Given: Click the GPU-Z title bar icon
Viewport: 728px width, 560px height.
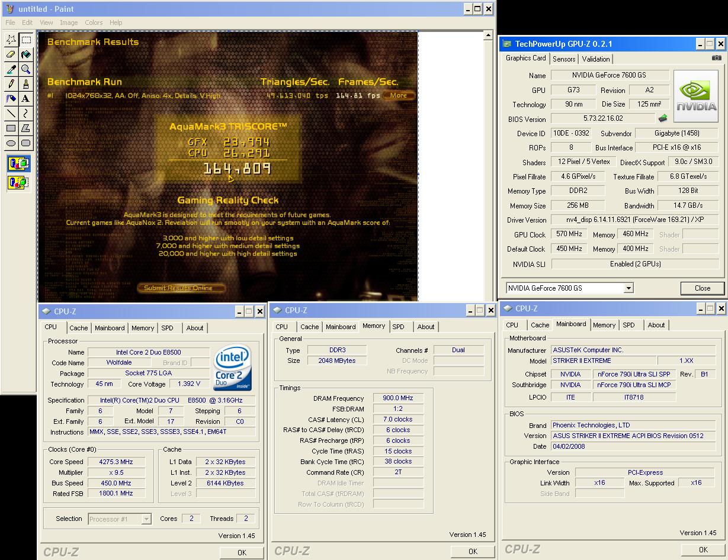Looking at the screenshot, I should pyautogui.click(x=508, y=44).
